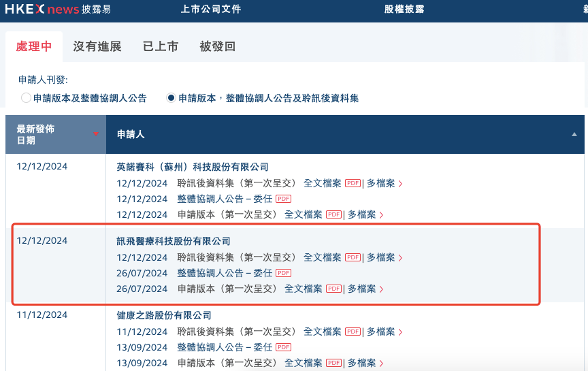
Task: Switch to 沒有進展 tab
Action: (x=97, y=46)
